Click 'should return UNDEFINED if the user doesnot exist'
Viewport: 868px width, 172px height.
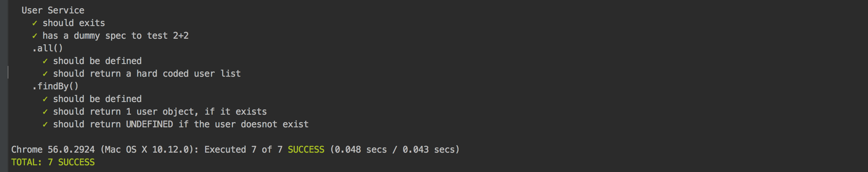tap(181, 124)
